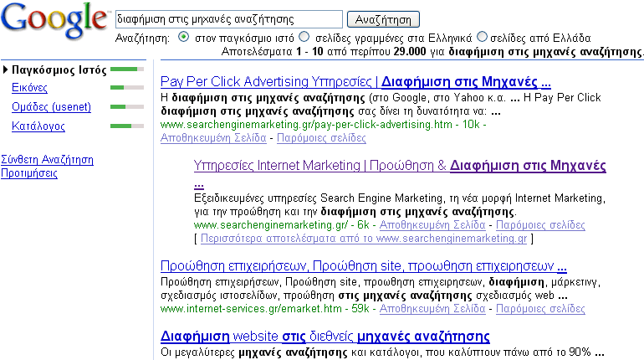The height and width of the screenshot is (360, 644).
Task: Open Περισσότερα αποτελέσματα από το www.searchenginemarketing.gr
Action: coord(364,239)
